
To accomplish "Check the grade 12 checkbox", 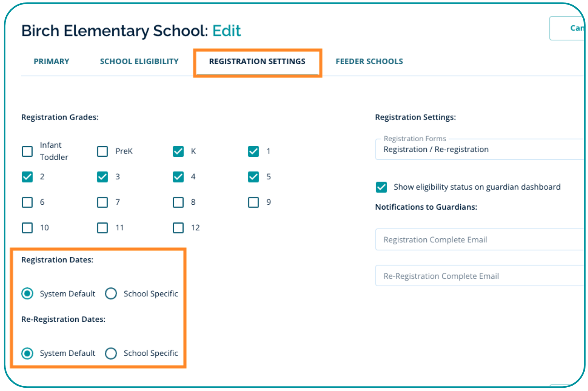I will click(178, 228).
